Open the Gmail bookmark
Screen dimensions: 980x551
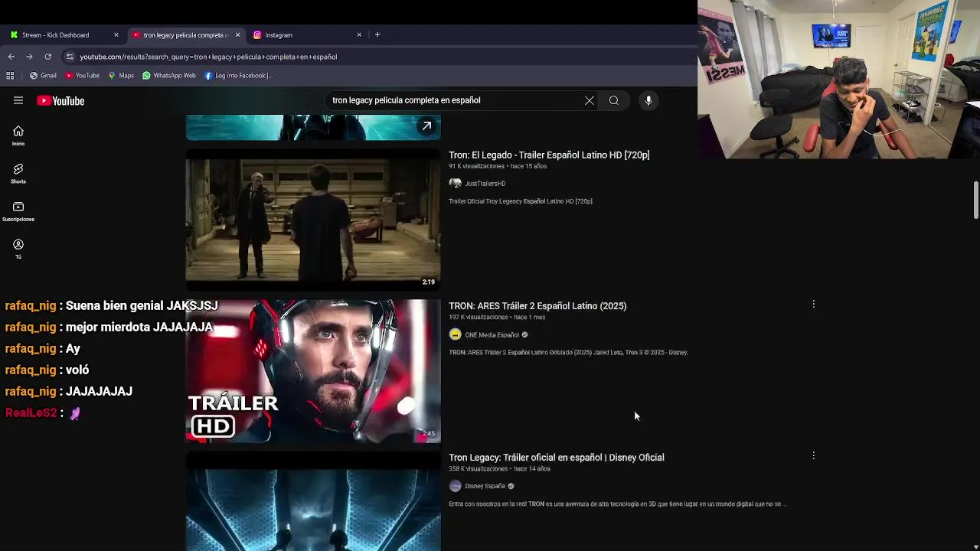43,75
